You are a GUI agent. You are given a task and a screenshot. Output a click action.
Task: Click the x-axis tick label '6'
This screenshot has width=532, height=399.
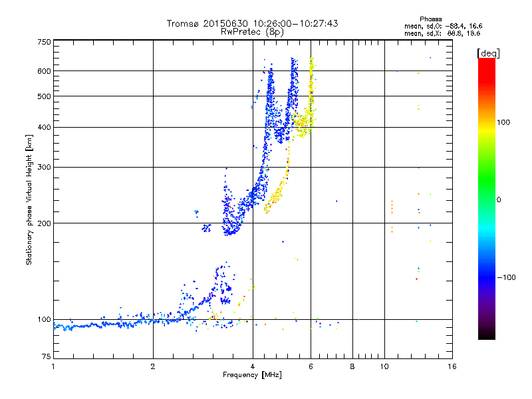tap(311, 366)
